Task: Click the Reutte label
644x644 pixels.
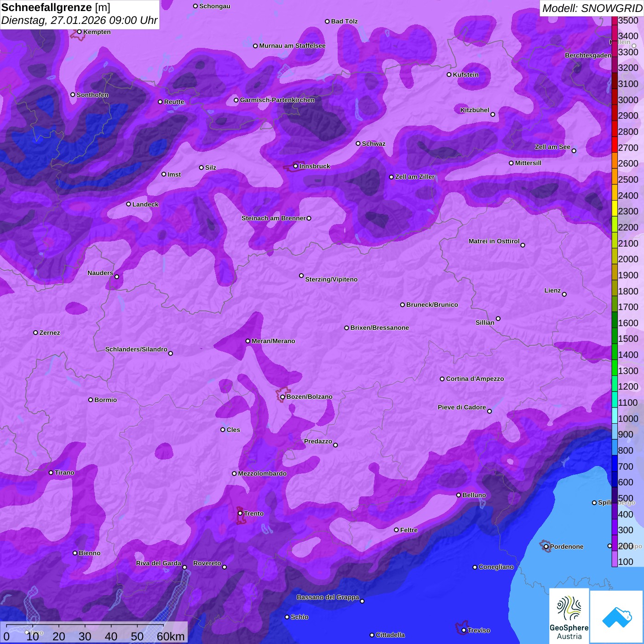Action: pyautogui.click(x=174, y=102)
